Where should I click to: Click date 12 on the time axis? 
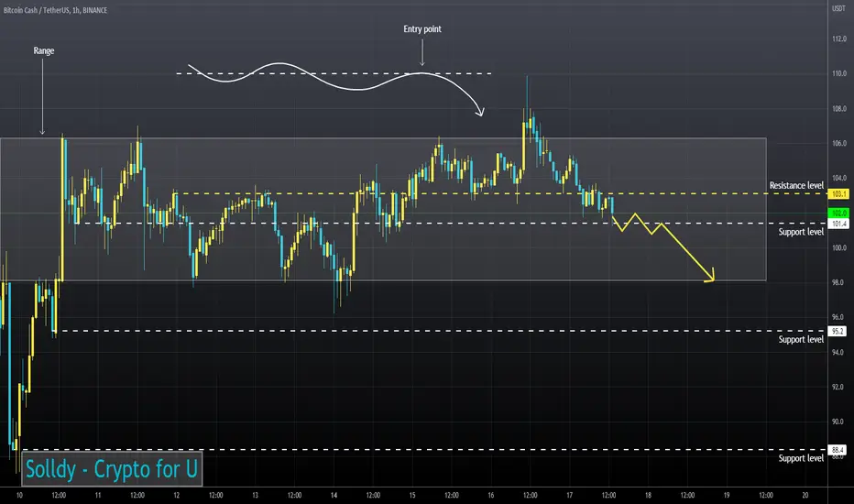(x=177, y=495)
